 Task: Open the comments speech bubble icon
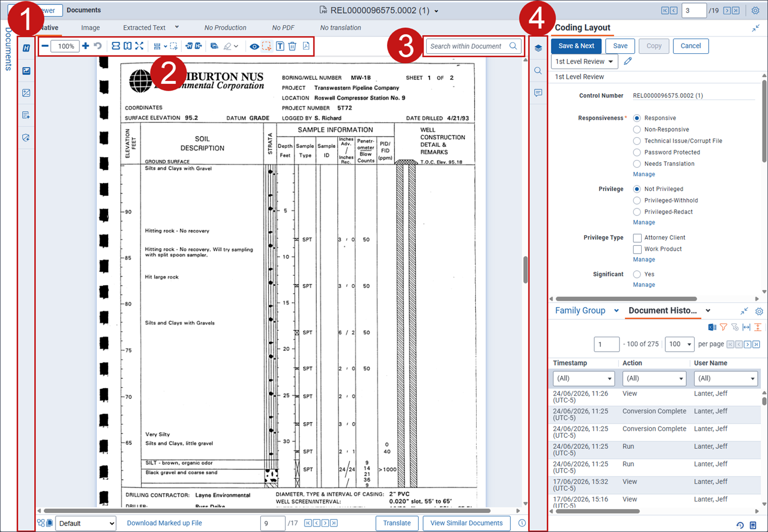[538, 93]
